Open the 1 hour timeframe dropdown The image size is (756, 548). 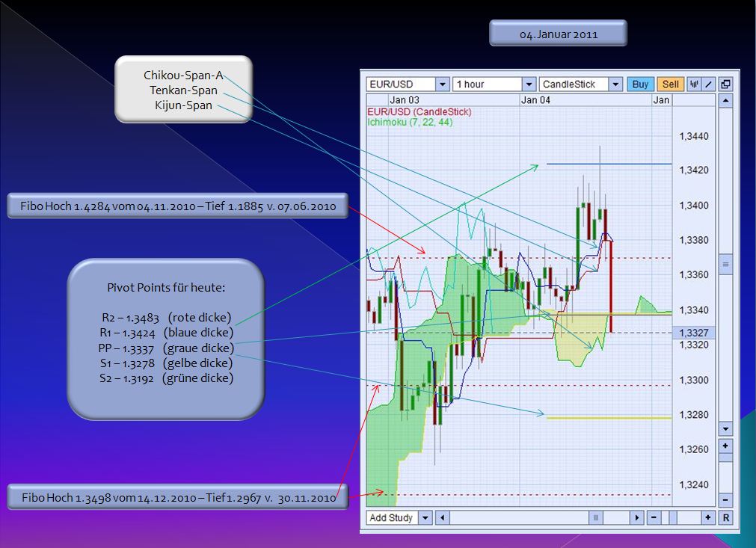(529, 84)
